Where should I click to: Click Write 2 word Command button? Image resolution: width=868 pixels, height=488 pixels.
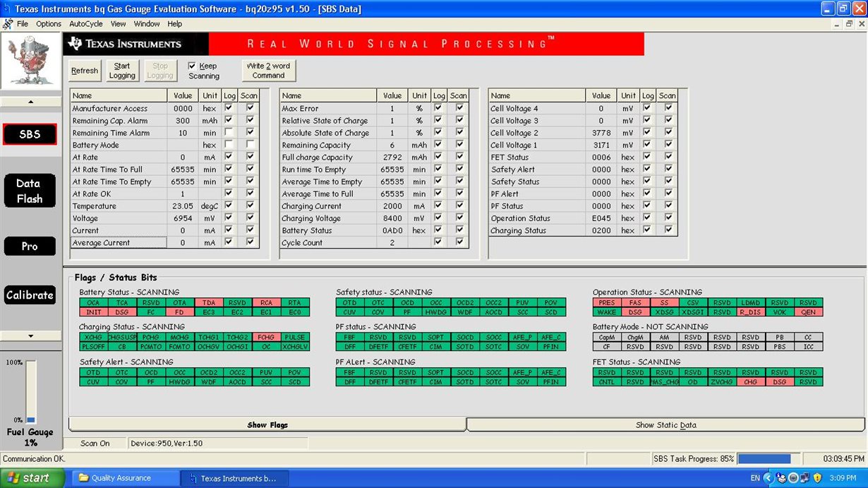[268, 71]
